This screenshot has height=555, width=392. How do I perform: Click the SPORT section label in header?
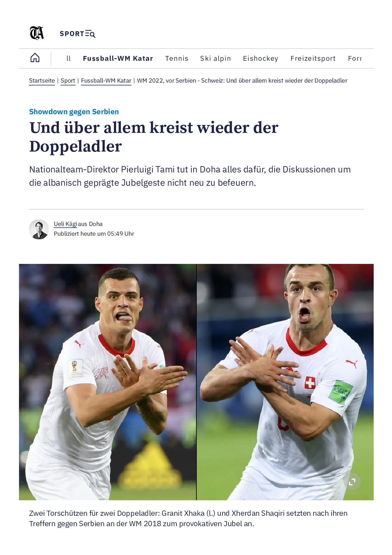tap(72, 34)
